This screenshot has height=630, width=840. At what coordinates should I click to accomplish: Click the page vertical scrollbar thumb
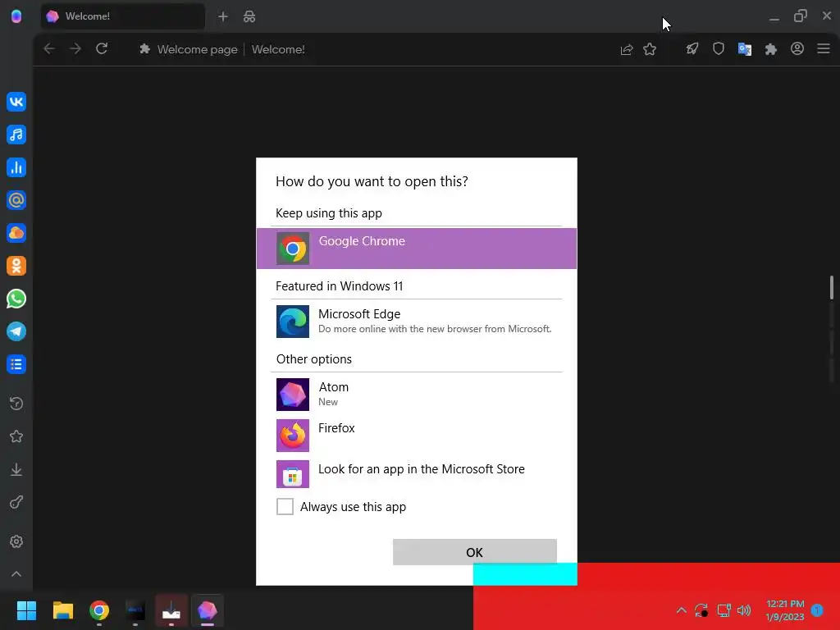pos(832,288)
